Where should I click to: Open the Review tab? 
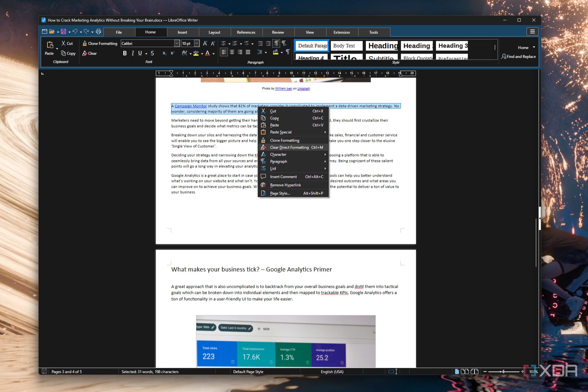[278, 32]
